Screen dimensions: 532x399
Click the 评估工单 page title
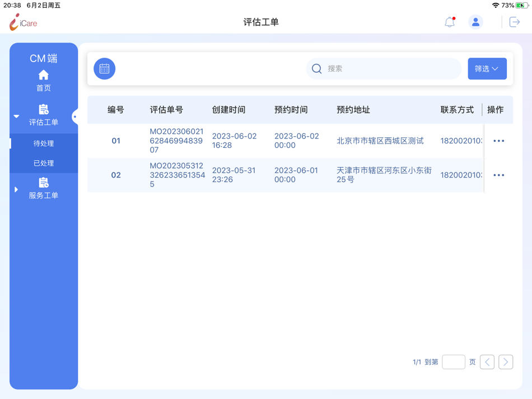pyautogui.click(x=261, y=22)
